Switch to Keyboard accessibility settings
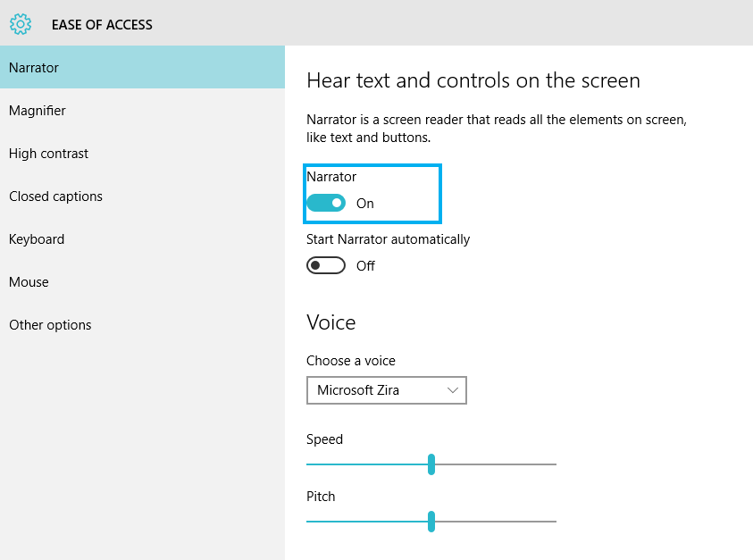This screenshot has height=560, width=753. [142, 238]
